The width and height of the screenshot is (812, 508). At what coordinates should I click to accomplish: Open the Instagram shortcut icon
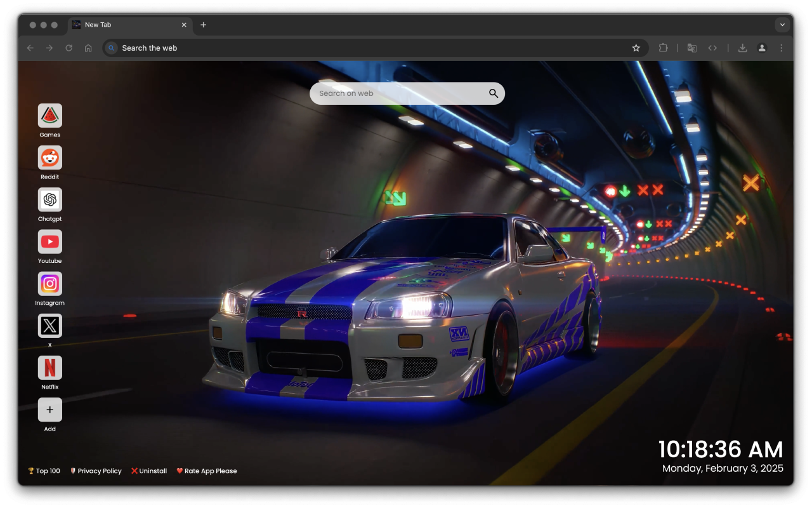pyautogui.click(x=50, y=284)
